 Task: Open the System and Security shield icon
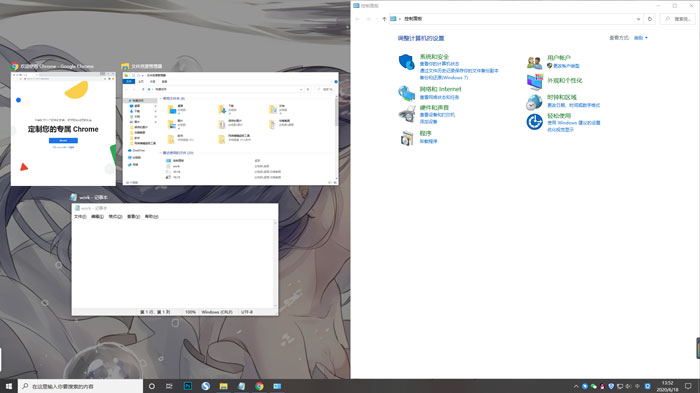406,62
